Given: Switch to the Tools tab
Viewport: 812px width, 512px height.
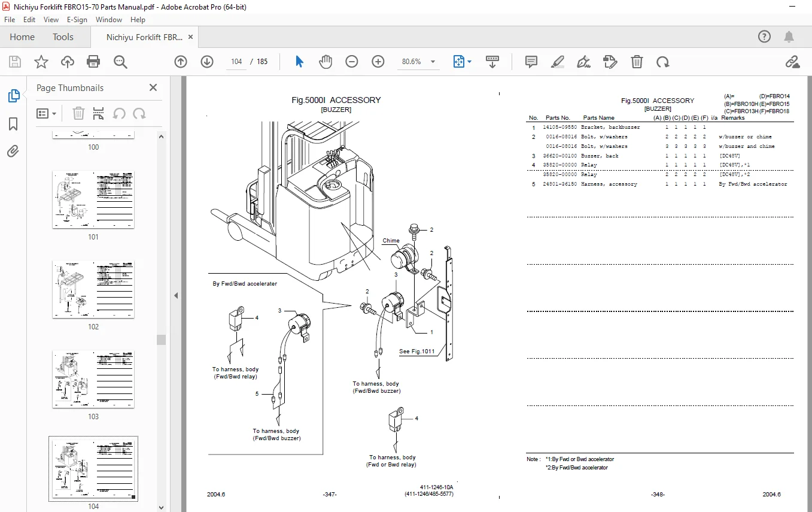Looking at the screenshot, I should tap(63, 37).
